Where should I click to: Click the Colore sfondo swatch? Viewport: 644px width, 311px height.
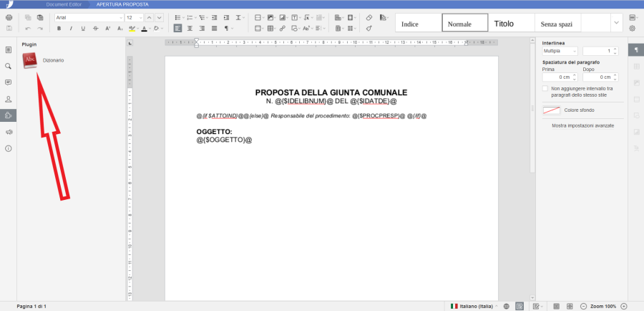pyautogui.click(x=551, y=110)
